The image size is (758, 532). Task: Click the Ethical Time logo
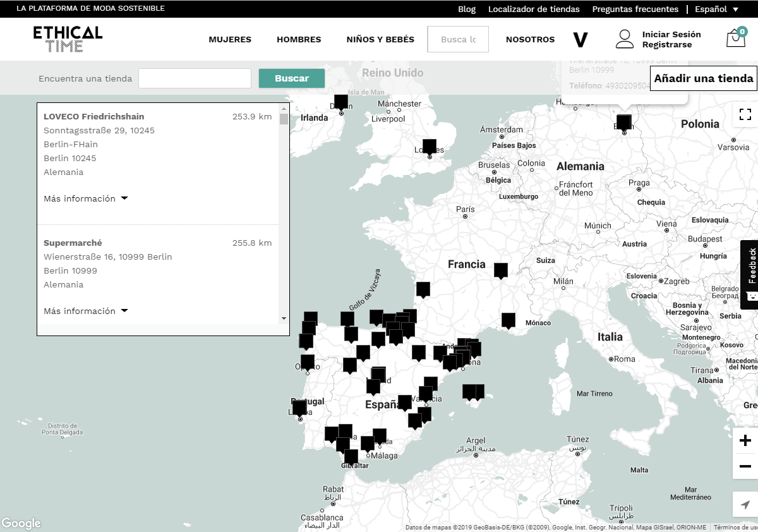click(x=68, y=39)
